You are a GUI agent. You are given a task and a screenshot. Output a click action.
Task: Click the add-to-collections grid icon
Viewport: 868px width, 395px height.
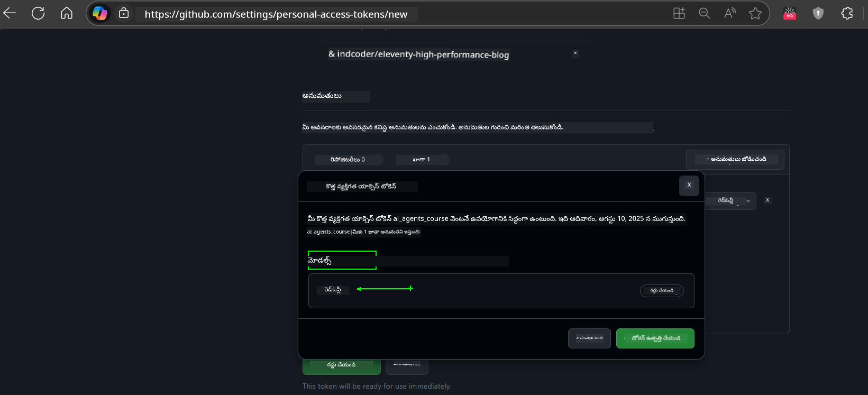click(x=679, y=13)
